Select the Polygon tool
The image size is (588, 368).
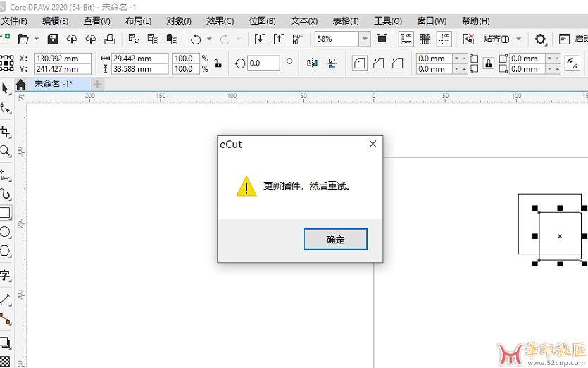coord(5,251)
